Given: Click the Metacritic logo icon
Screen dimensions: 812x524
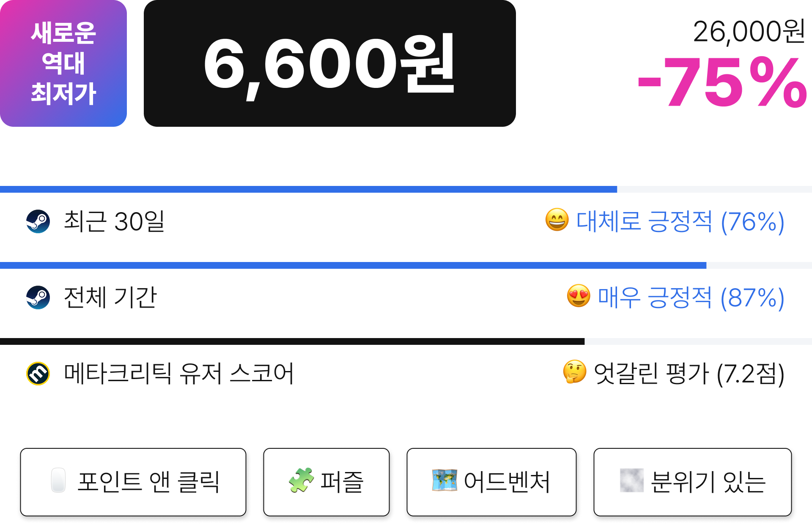Looking at the screenshot, I should pos(38,374).
